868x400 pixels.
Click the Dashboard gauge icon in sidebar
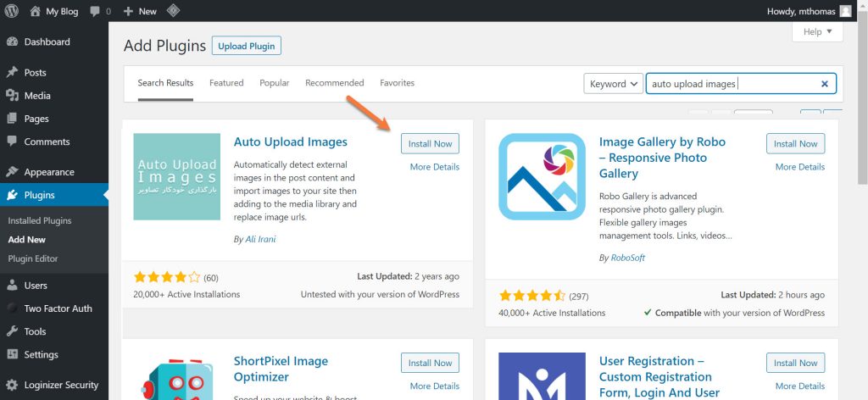12,42
